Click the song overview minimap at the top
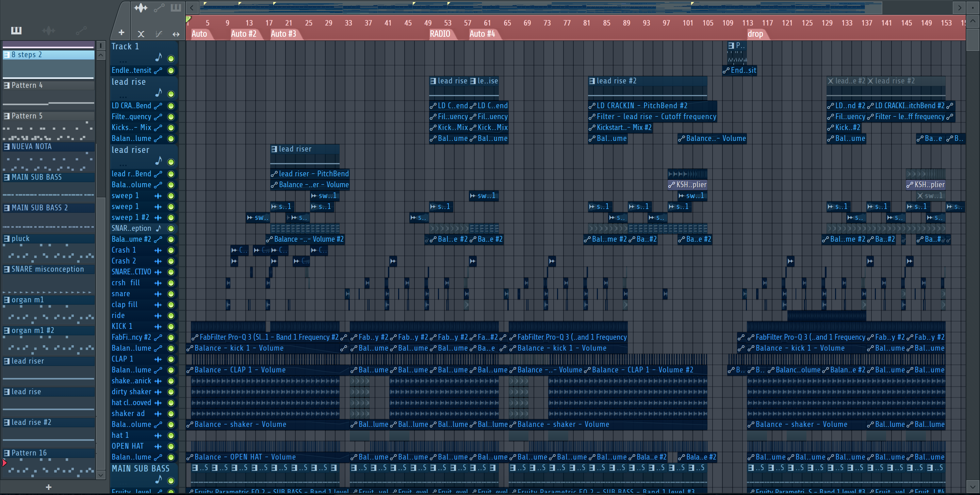Viewport: 980px width, 495px height. click(540, 7)
